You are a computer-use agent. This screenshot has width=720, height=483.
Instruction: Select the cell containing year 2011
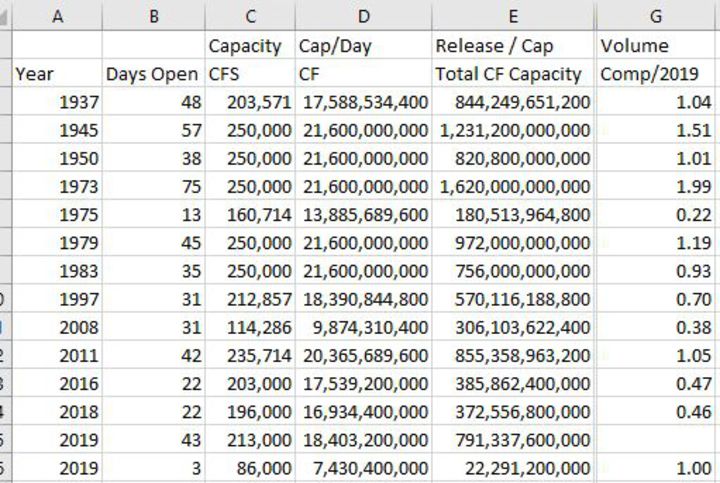coord(57,355)
